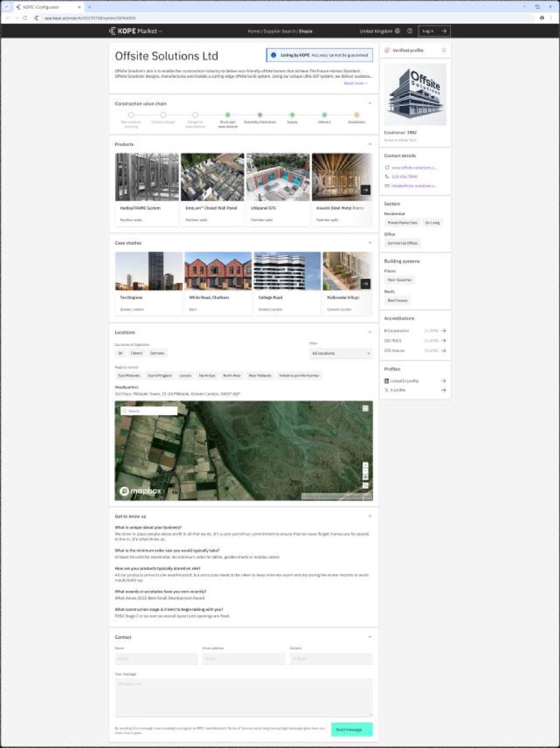Click the phone icon in Contact details
560x748 pixels.
[x=387, y=176]
